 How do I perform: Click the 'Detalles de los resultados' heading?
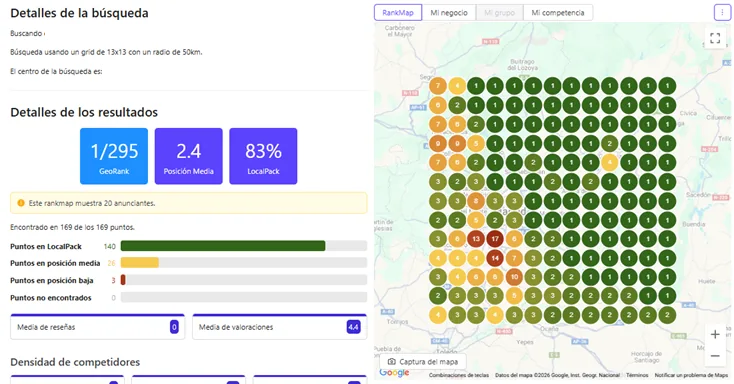click(x=84, y=112)
